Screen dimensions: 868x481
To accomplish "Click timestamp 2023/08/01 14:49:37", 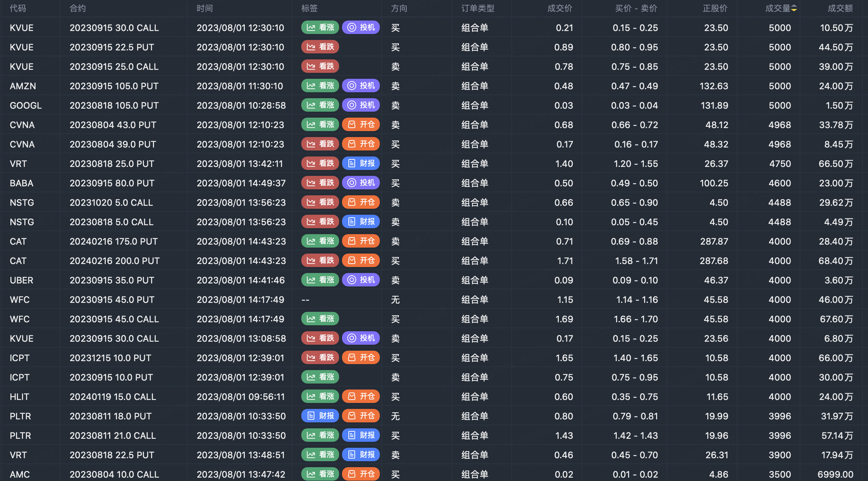I will point(241,183).
